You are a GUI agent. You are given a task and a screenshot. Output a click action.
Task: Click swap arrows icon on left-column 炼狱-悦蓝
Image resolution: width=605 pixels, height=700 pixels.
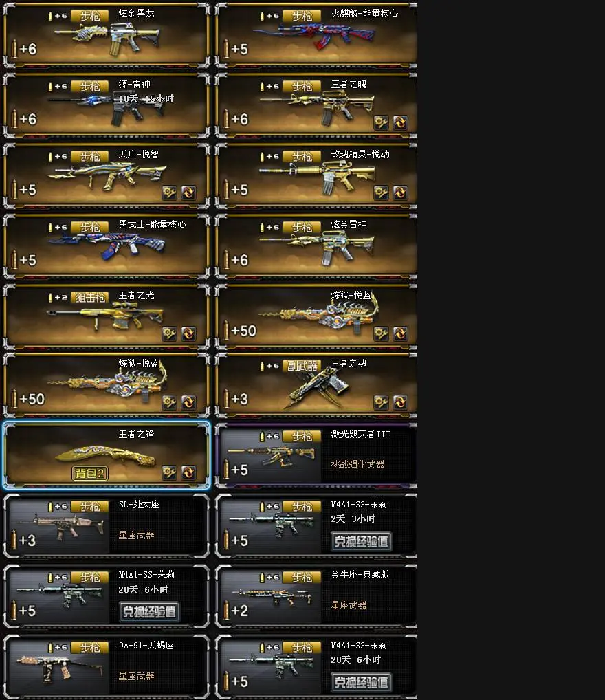[x=188, y=402]
